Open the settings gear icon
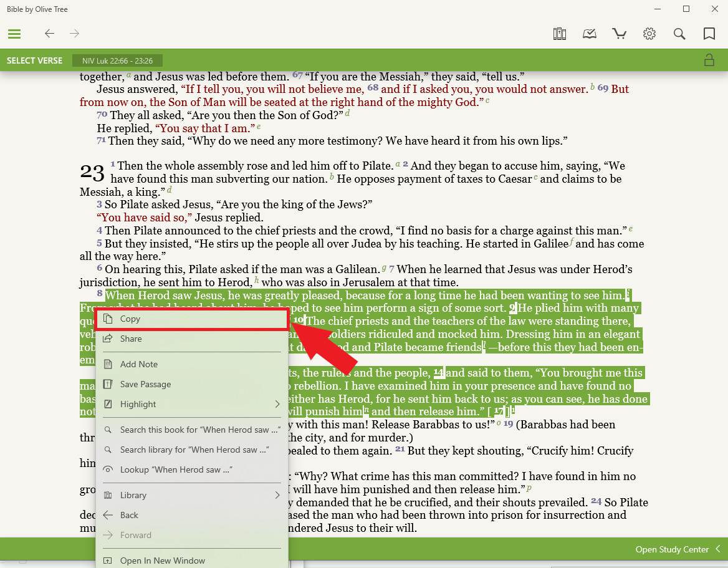 coord(649,34)
